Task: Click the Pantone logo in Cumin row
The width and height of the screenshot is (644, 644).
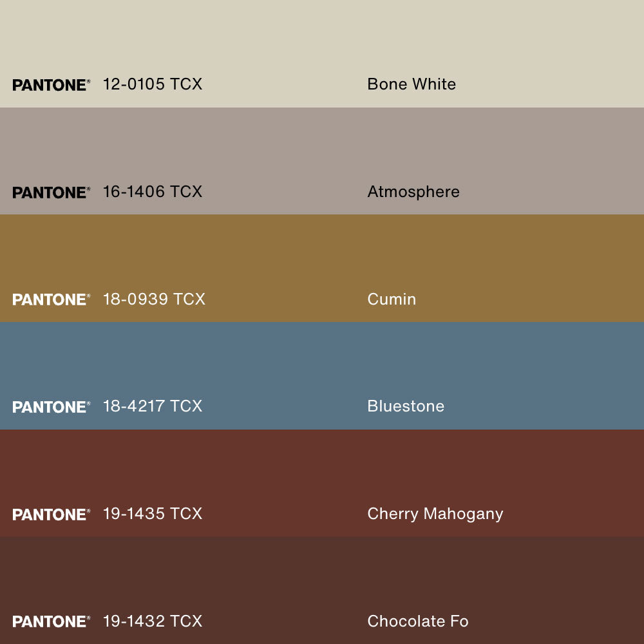Action: [x=51, y=299]
